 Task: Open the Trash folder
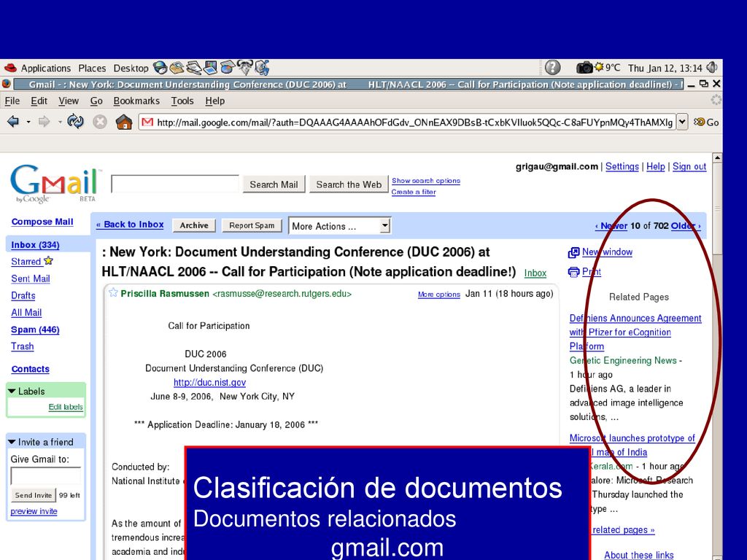pos(23,346)
